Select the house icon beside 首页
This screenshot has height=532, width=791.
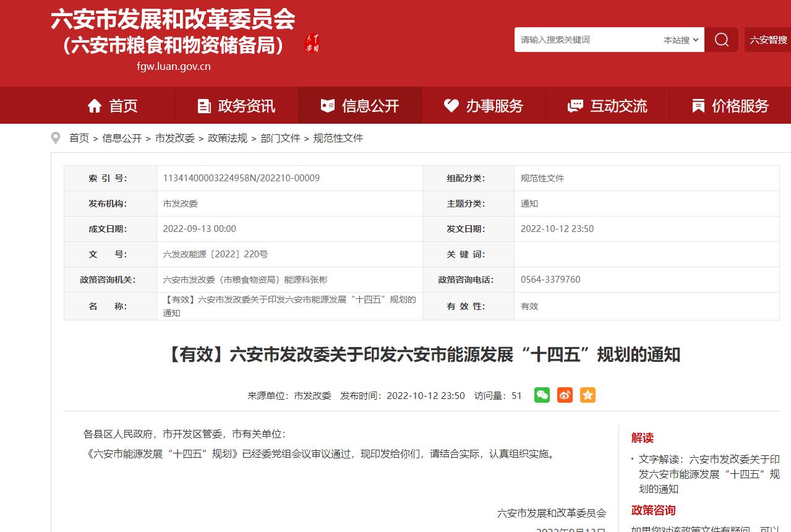(x=95, y=105)
